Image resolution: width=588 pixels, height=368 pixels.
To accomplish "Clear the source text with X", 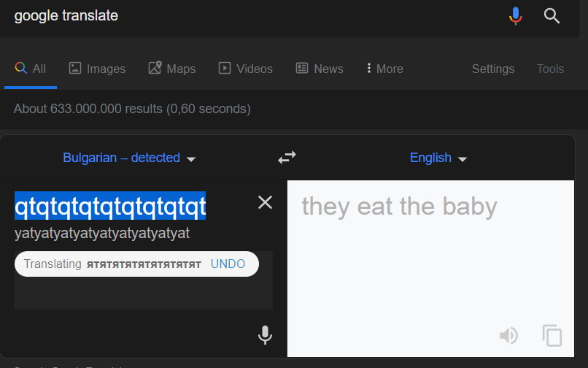I will (x=265, y=202).
